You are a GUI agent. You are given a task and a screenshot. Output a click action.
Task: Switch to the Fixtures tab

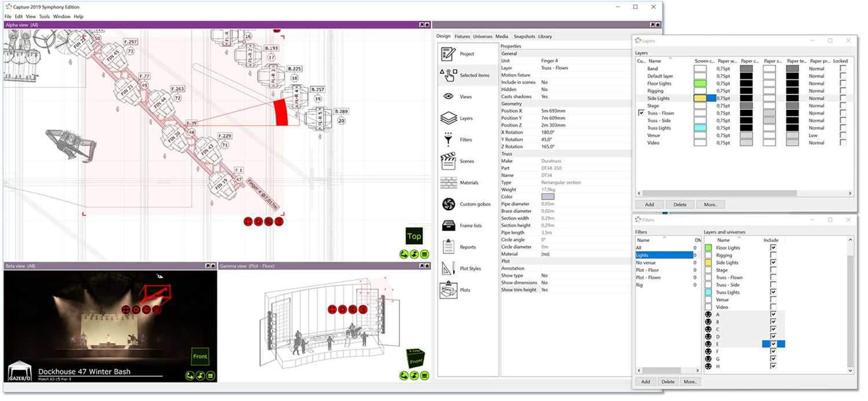tap(462, 36)
